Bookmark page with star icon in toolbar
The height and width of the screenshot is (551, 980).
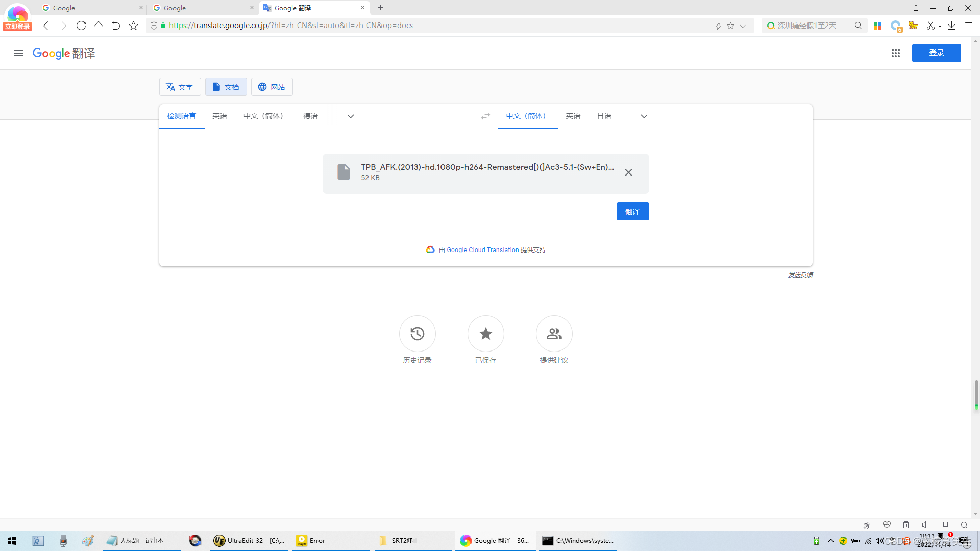(133, 26)
